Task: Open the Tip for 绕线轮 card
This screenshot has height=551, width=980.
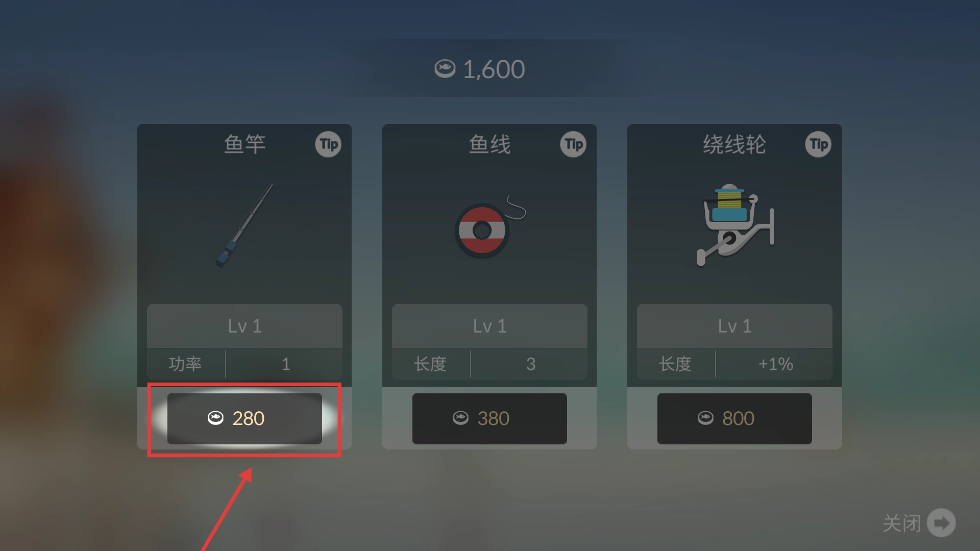Action: [818, 144]
